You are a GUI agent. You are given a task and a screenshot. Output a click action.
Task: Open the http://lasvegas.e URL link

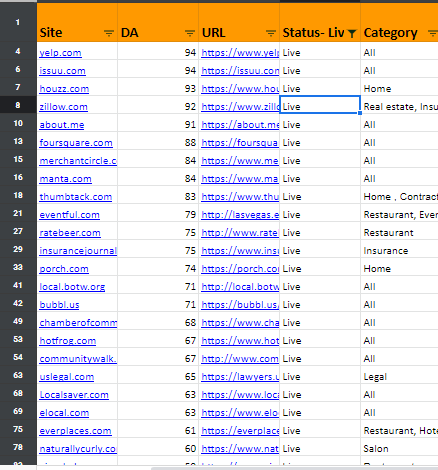click(x=240, y=215)
